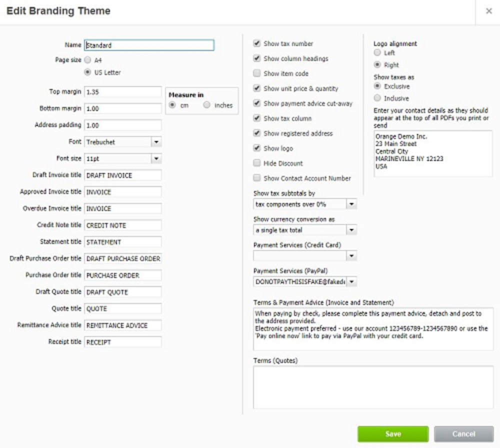
Task: Click the Receipt title field
Action: (x=123, y=342)
